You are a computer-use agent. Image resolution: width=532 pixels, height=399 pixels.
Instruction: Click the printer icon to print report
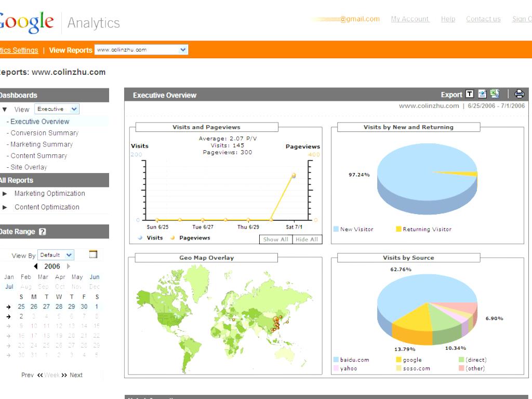pos(519,94)
